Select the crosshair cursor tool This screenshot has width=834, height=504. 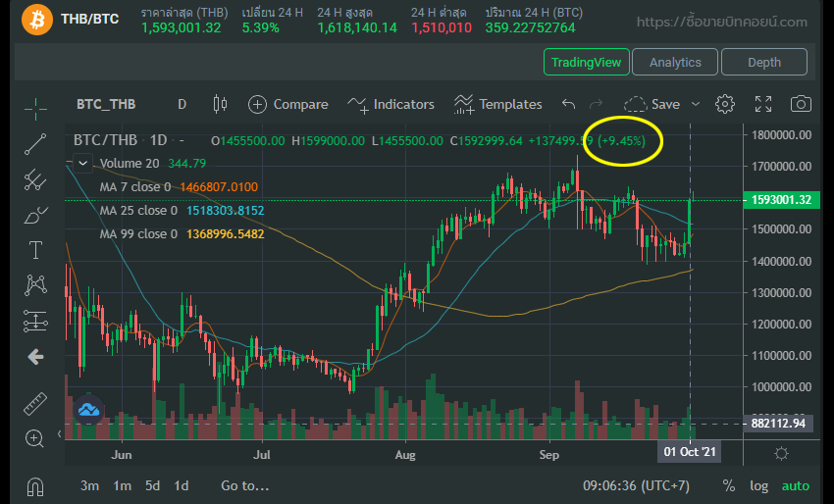point(35,109)
